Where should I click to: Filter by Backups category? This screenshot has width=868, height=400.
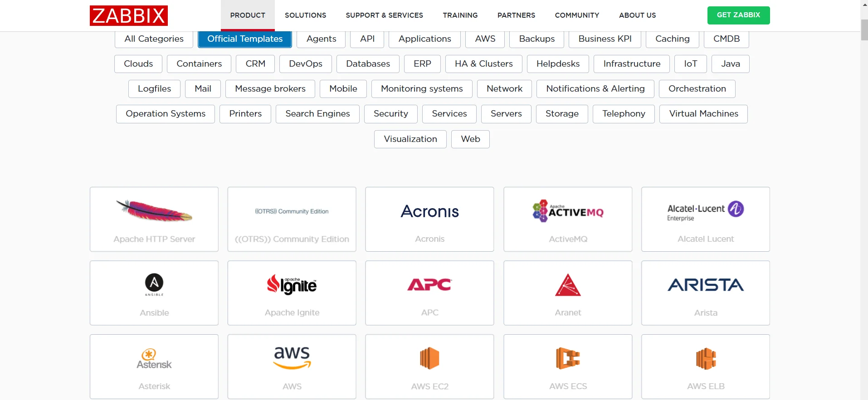pyautogui.click(x=537, y=39)
